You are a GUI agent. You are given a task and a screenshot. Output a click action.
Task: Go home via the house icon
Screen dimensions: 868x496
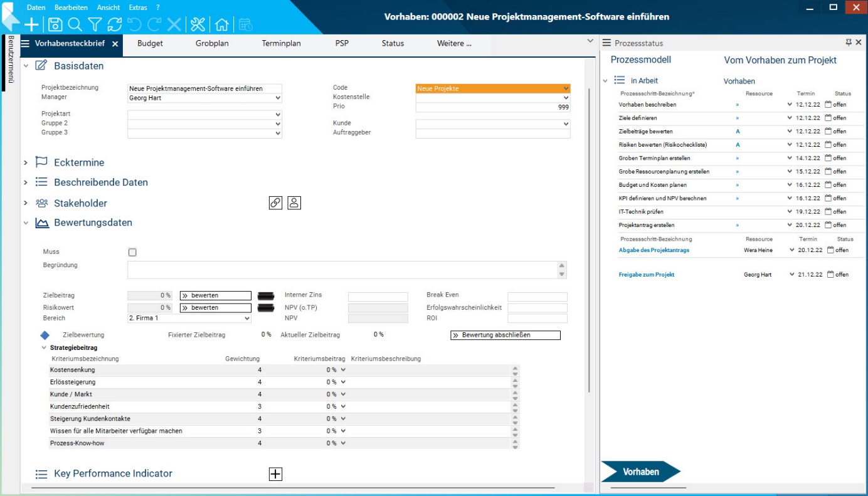point(221,24)
